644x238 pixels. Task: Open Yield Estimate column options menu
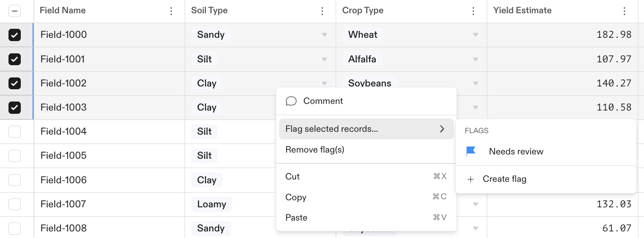click(x=625, y=11)
